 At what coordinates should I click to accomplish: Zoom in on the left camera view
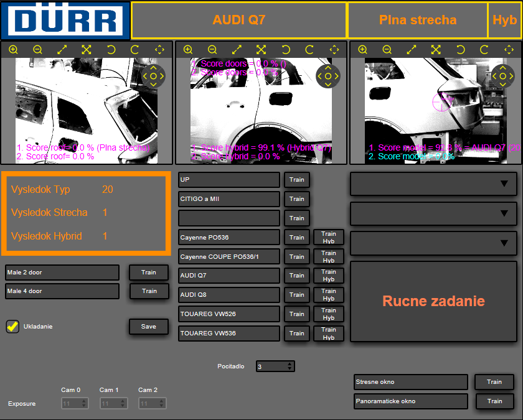(x=13, y=50)
